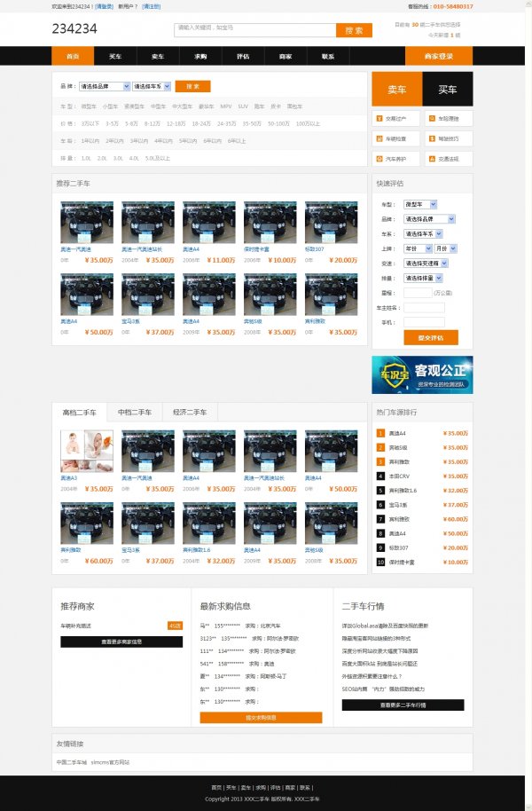Click the large orange 卖车 block
Screen dimensions: 532x811
point(397,89)
